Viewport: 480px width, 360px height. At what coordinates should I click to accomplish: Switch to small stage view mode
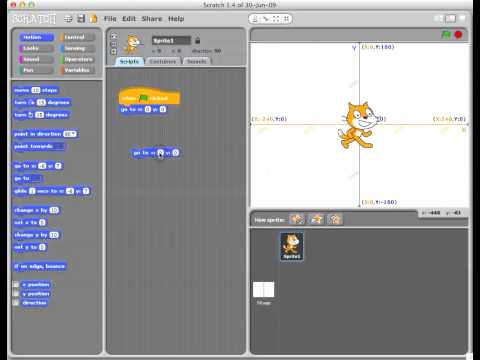[x=439, y=19]
